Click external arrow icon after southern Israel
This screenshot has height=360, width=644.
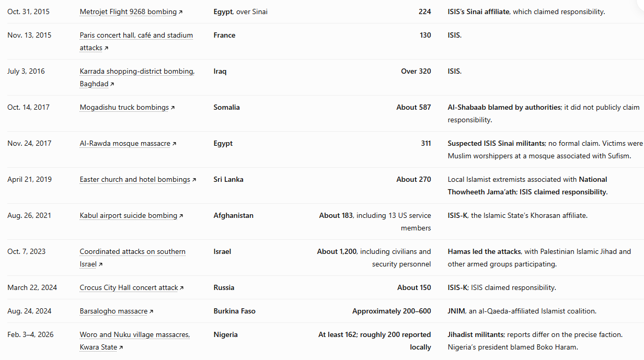point(100,264)
